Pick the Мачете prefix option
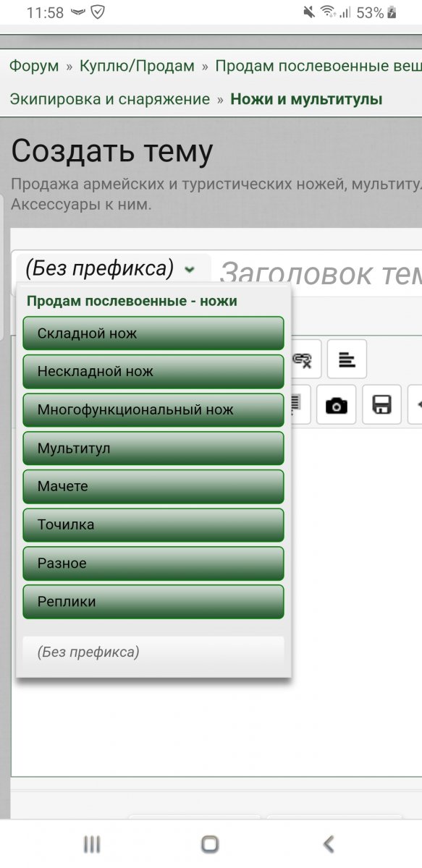Viewport: 422px width, 868px height. 153,487
